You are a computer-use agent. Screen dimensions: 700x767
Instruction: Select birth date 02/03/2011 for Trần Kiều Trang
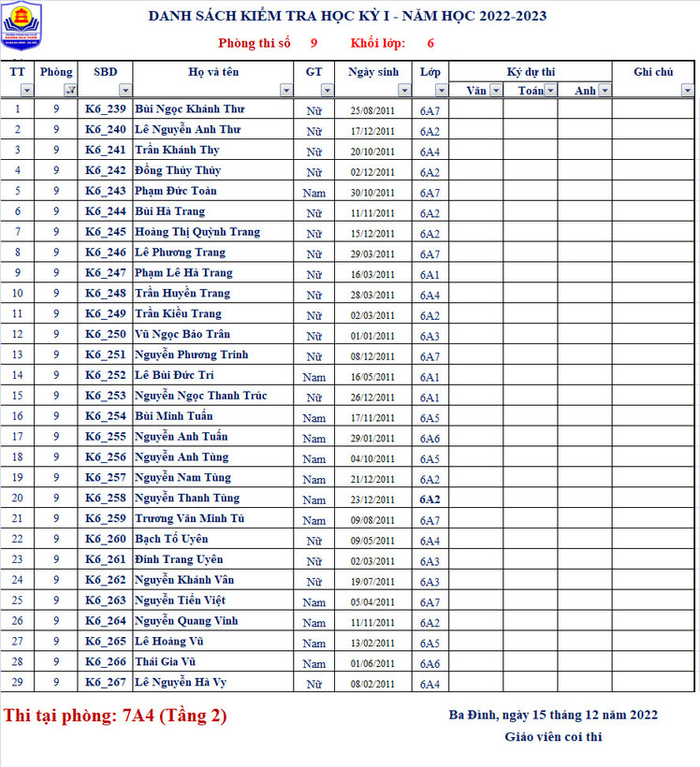pyautogui.click(x=372, y=315)
